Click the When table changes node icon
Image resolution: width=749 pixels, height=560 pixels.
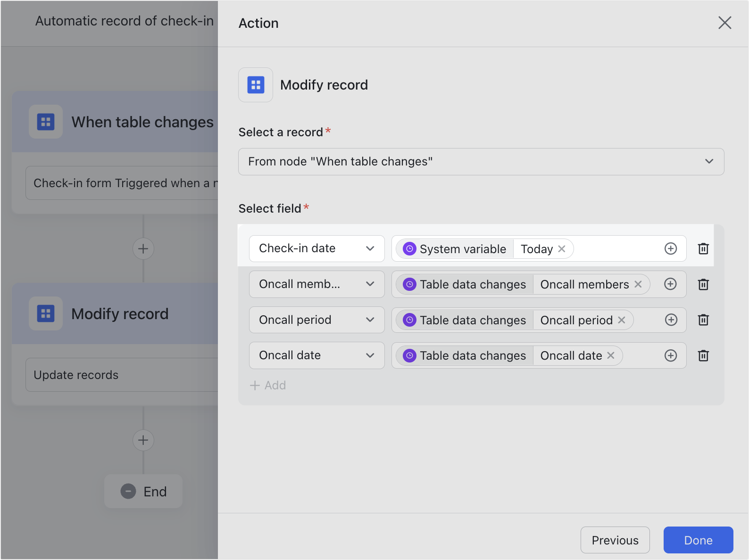pos(46,122)
